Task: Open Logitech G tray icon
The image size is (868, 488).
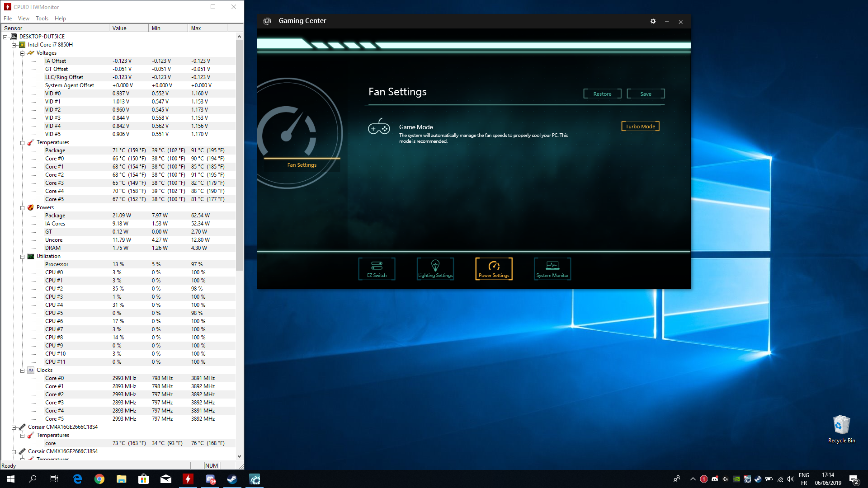Action: [x=726, y=479]
